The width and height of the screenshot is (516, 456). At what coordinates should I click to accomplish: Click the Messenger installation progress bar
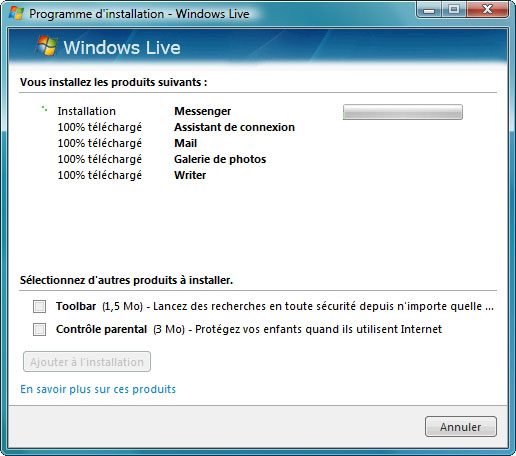(x=403, y=112)
